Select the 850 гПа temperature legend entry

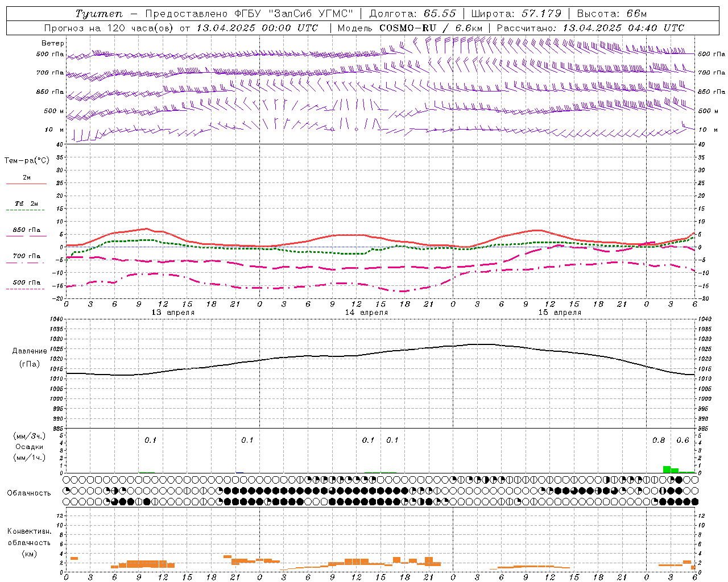click(26, 232)
